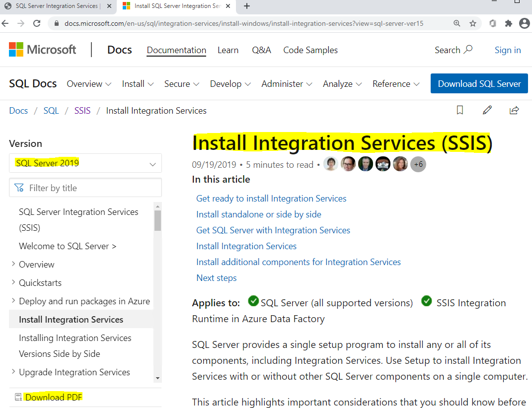Image resolution: width=532 pixels, height=408 pixels.
Task: Open the Chrome profile avatar
Action: coord(524,23)
